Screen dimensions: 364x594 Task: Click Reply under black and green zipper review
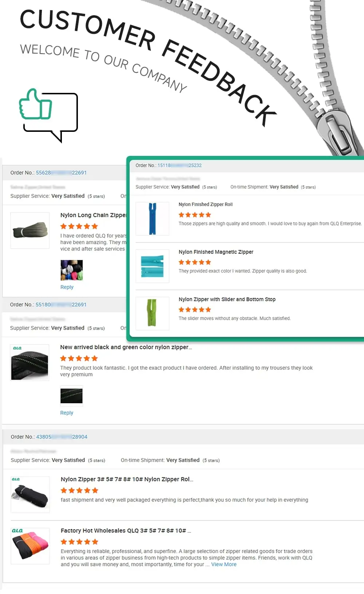pyautogui.click(x=67, y=413)
